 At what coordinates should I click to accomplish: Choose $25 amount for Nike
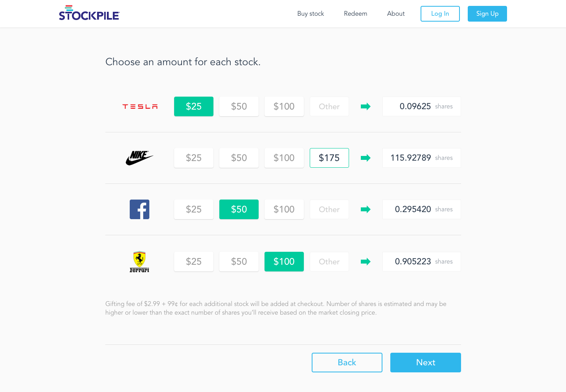(x=194, y=158)
